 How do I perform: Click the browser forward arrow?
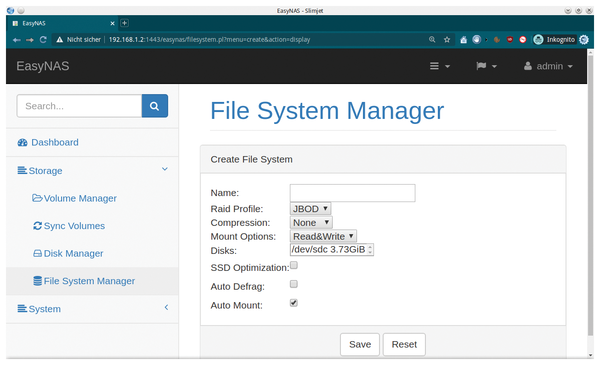[30, 40]
